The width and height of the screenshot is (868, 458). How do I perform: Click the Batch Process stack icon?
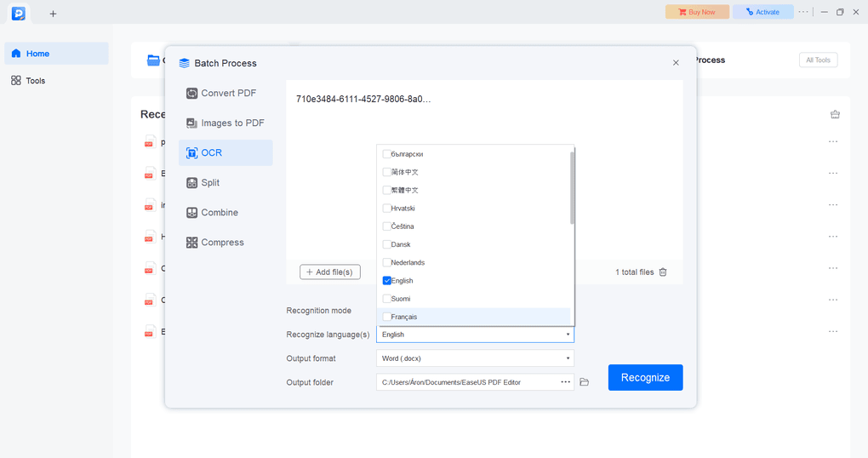pos(185,63)
